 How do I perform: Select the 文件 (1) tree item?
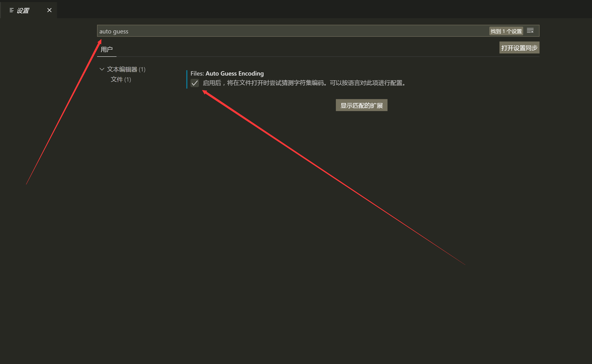[x=121, y=79]
